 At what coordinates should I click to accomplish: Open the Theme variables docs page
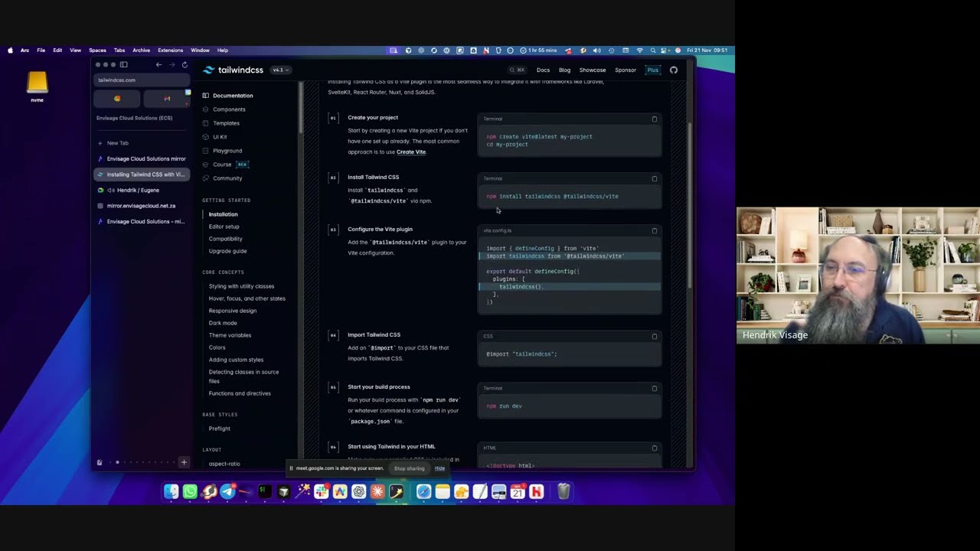(230, 335)
